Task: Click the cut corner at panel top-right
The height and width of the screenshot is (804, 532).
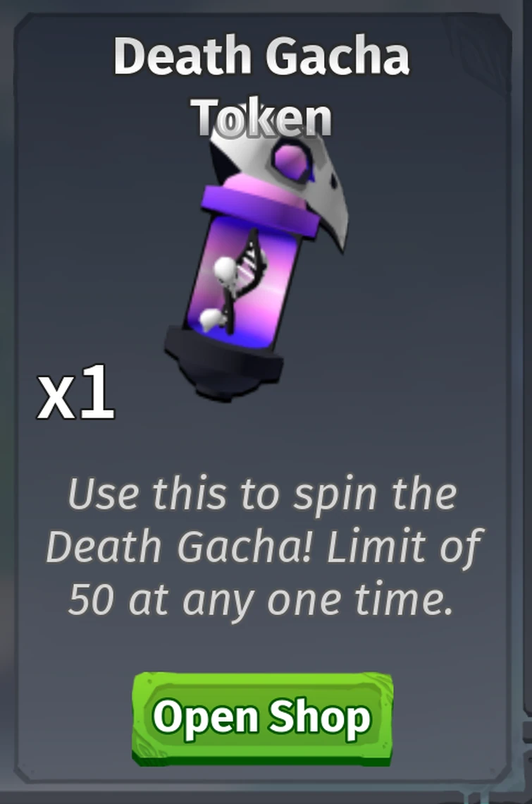Action: [503, 25]
